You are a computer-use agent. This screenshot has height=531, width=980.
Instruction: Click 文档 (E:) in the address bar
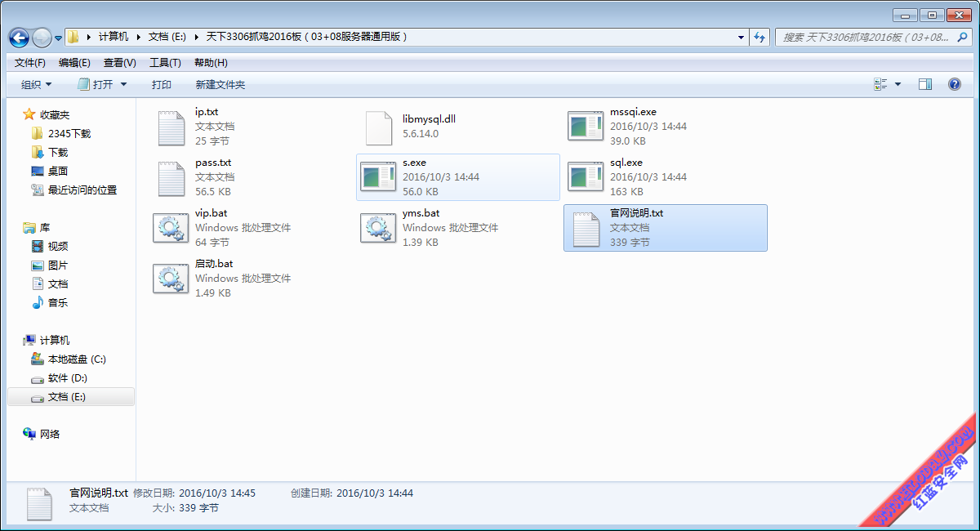(167, 37)
